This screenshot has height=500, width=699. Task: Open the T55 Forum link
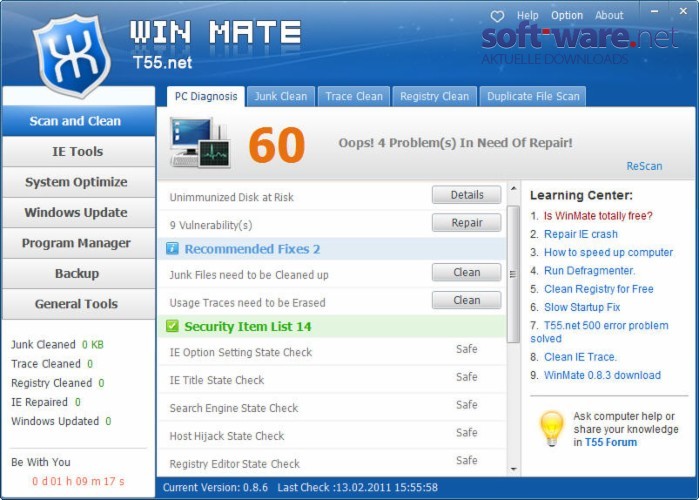[611, 442]
